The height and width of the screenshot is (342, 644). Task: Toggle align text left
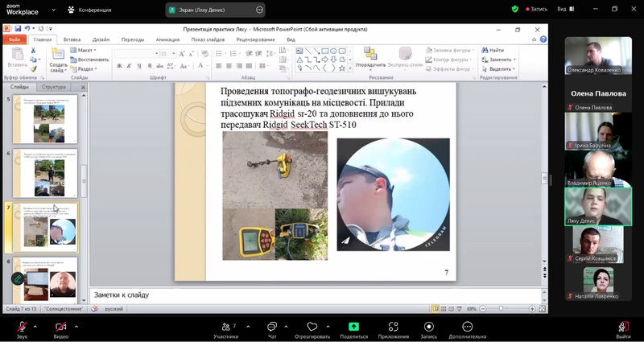(x=219, y=66)
